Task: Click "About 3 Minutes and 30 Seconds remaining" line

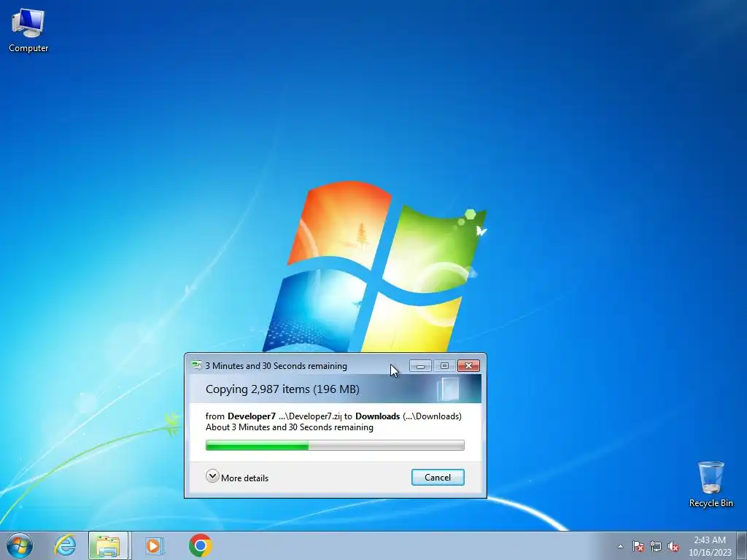Action: pos(289,427)
